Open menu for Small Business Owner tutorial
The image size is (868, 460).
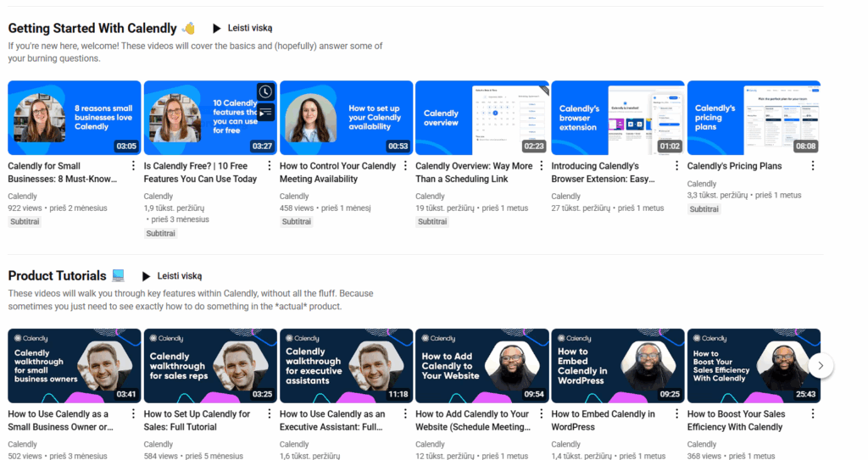click(x=133, y=413)
